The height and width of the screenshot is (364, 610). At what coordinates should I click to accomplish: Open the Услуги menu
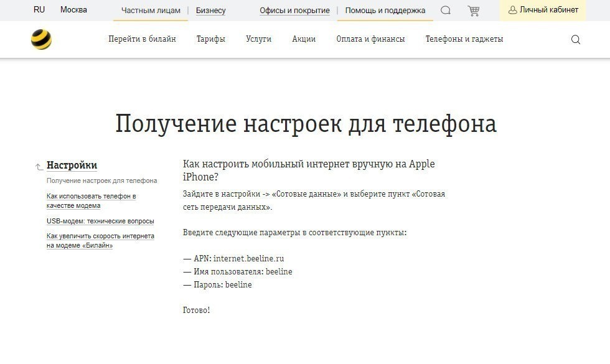259,39
